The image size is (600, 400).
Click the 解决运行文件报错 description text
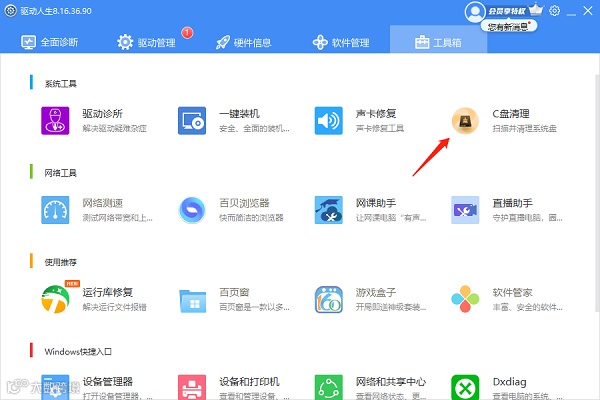click(114, 307)
